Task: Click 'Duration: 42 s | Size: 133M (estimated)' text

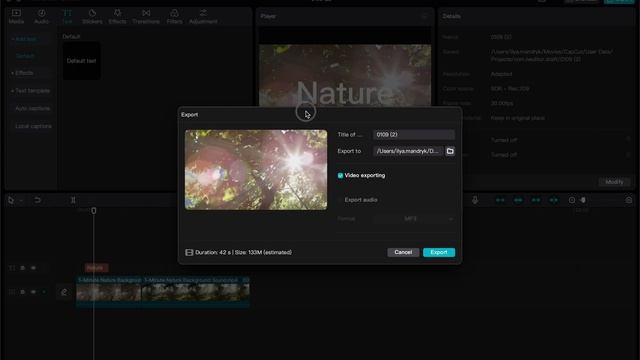Action: click(x=243, y=252)
